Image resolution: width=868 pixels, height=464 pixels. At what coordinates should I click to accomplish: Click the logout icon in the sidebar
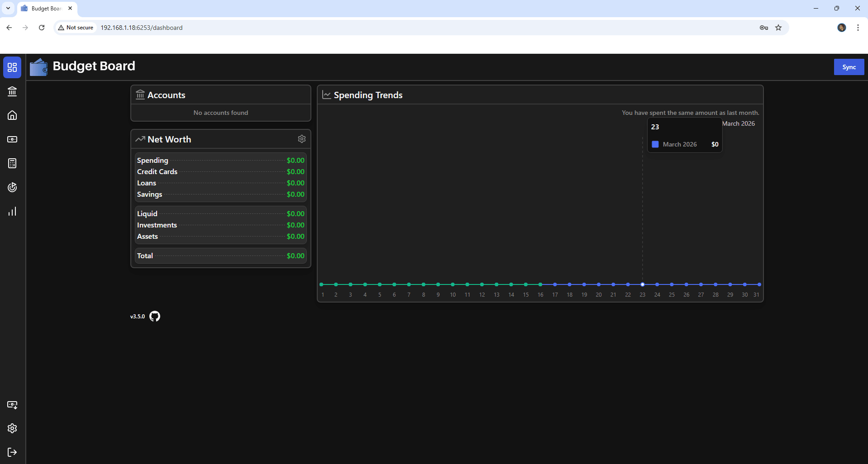click(x=12, y=452)
